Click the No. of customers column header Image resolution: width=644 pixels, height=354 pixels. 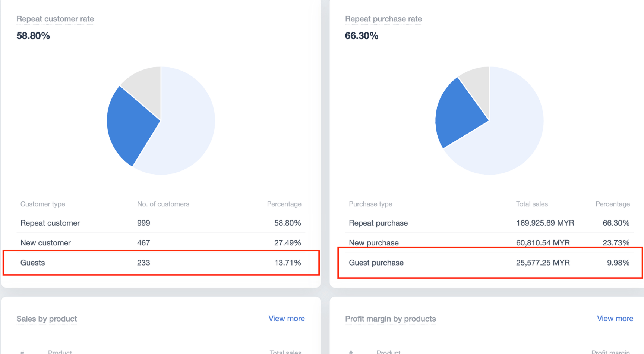[163, 204]
